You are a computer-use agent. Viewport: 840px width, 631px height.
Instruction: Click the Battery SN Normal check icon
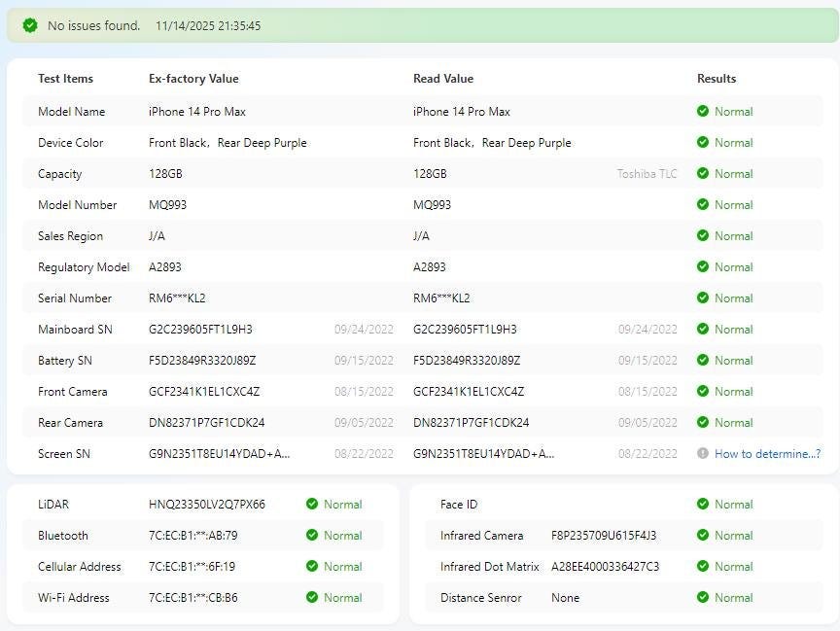[x=703, y=361]
